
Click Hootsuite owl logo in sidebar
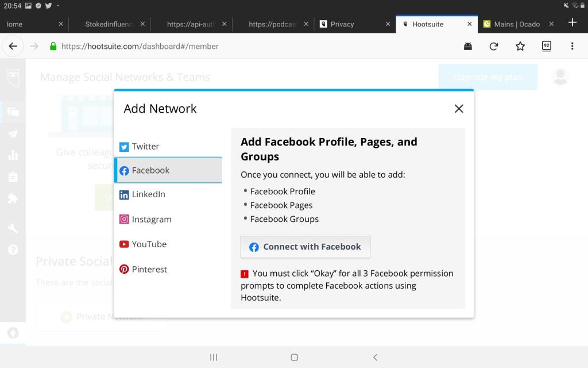13,78
